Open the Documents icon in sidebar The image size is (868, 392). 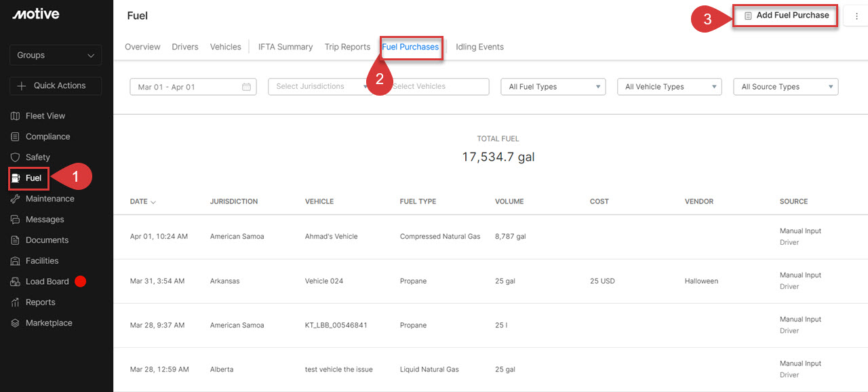(x=16, y=240)
